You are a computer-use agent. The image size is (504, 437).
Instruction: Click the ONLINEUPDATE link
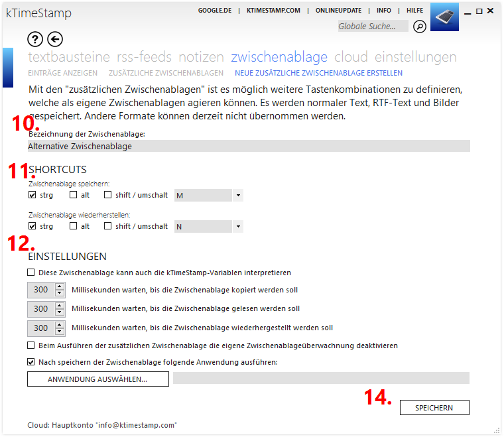click(338, 11)
